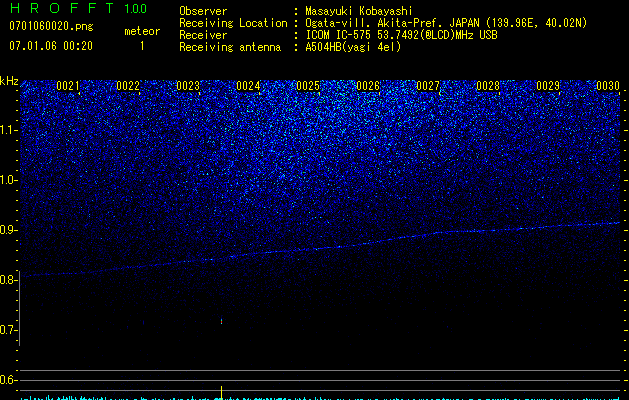This screenshot has height=400, width=629.
Task: Click the 0026 time marker
Action: (368, 86)
